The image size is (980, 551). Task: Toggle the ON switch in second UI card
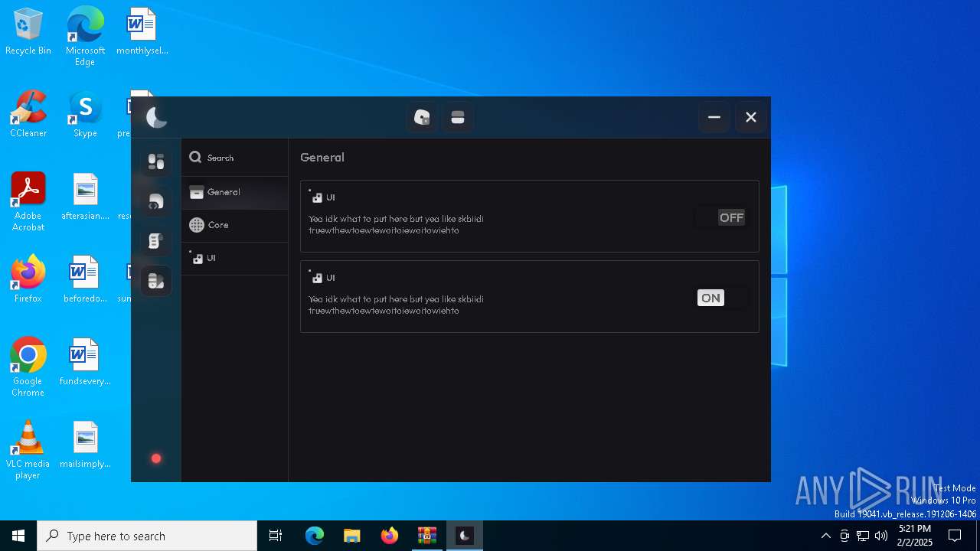[722, 298]
